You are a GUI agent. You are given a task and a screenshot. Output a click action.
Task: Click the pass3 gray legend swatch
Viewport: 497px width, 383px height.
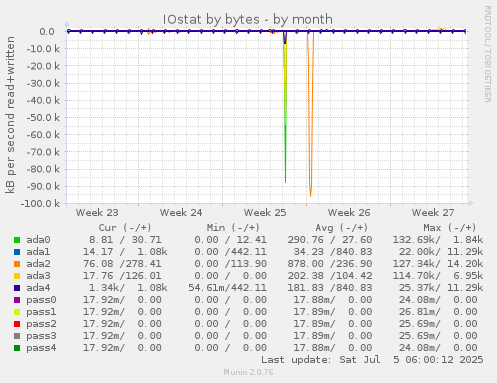17,336
